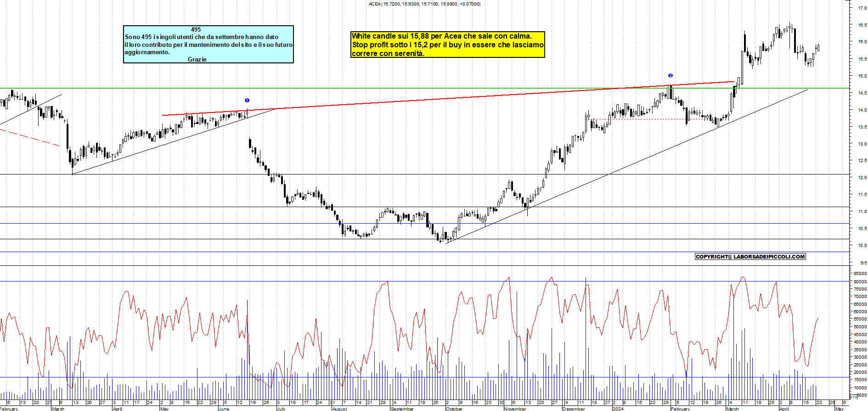
Task: Click the 20000 volume axis label
Action: pos(860,372)
